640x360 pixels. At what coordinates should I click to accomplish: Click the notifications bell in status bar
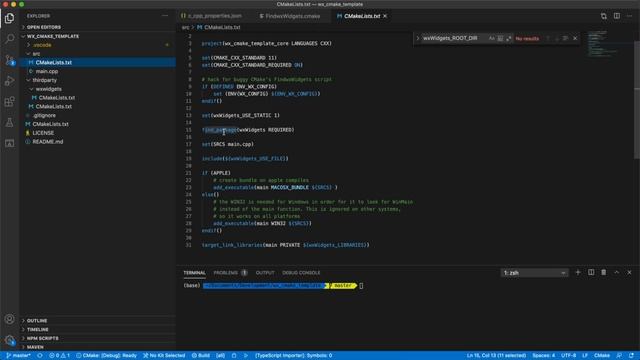click(631, 356)
